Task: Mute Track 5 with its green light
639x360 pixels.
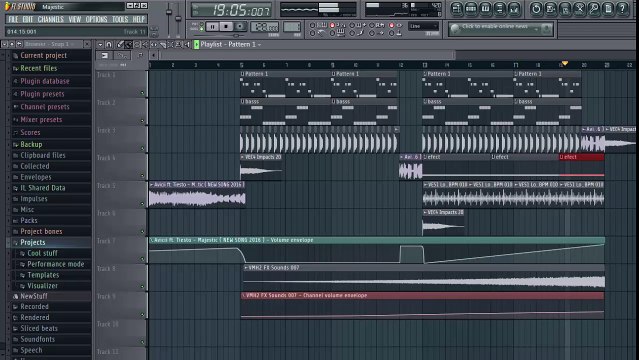Action: coord(142,203)
